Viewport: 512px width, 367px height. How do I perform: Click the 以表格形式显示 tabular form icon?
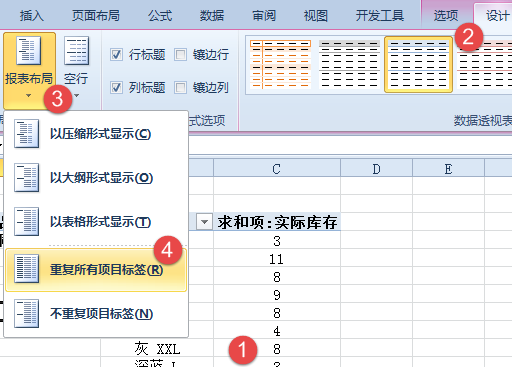(x=26, y=222)
